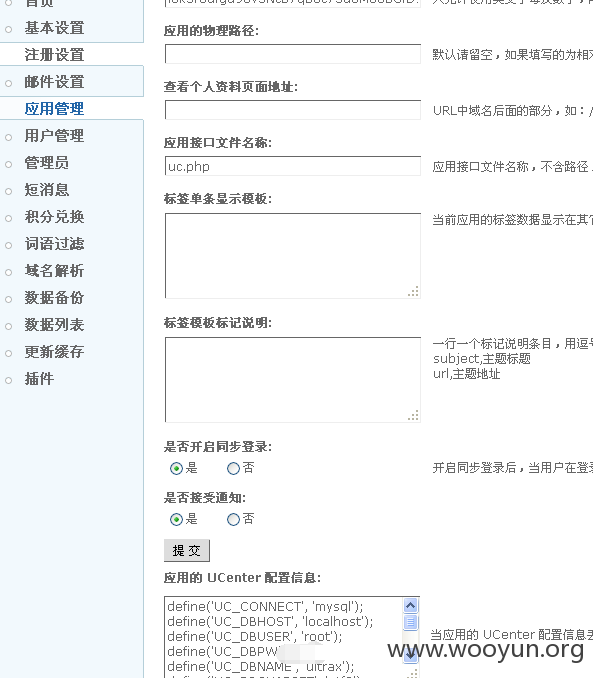Open 数据列表 in the sidebar
This screenshot has width=593, height=678.
click(x=54, y=325)
